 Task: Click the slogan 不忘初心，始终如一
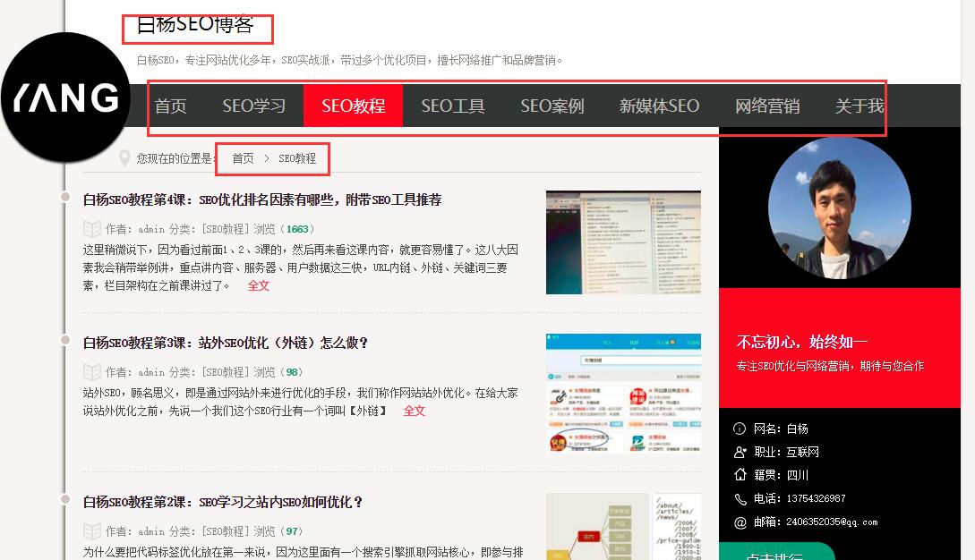click(801, 341)
